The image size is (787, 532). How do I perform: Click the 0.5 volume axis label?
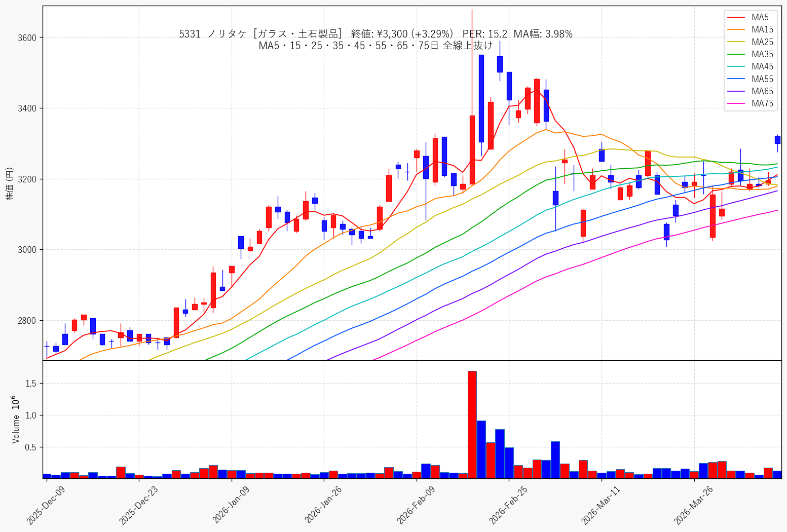[x=31, y=447]
